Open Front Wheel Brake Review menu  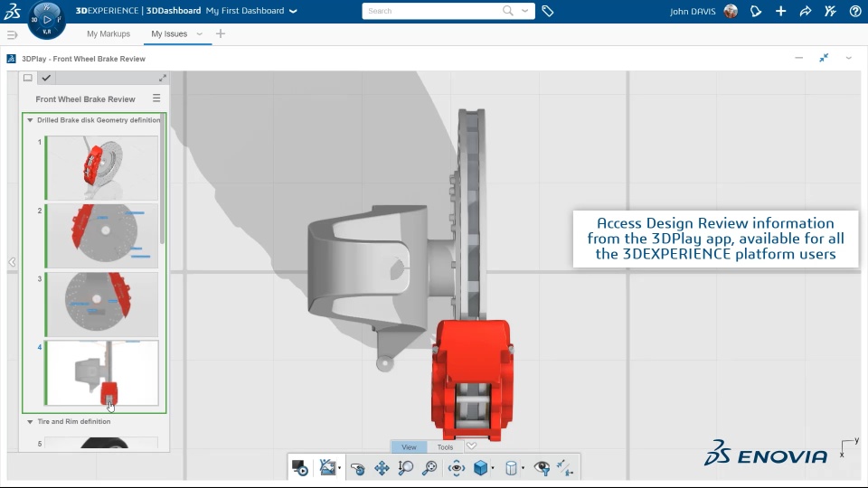tap(156, 98)
